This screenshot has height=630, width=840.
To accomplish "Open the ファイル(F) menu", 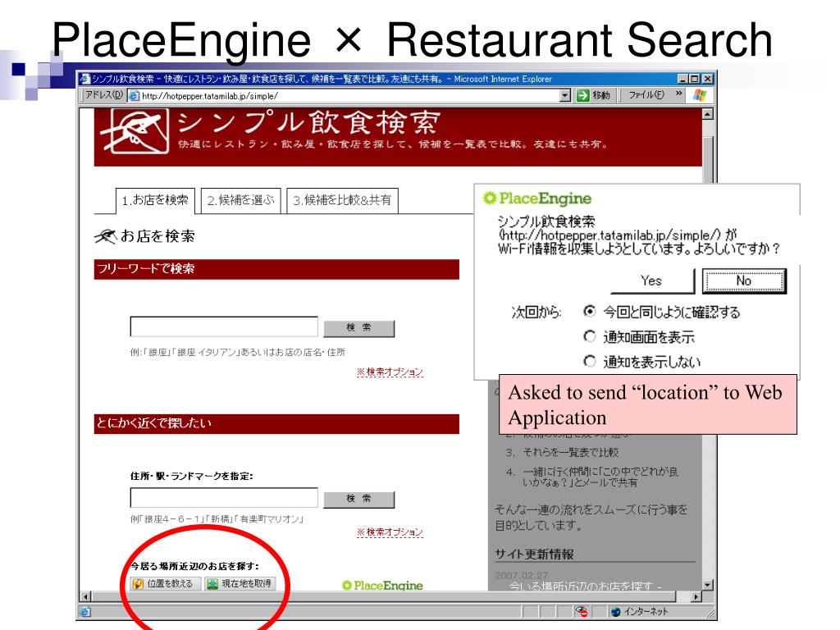I will click(x=646, y=95).
